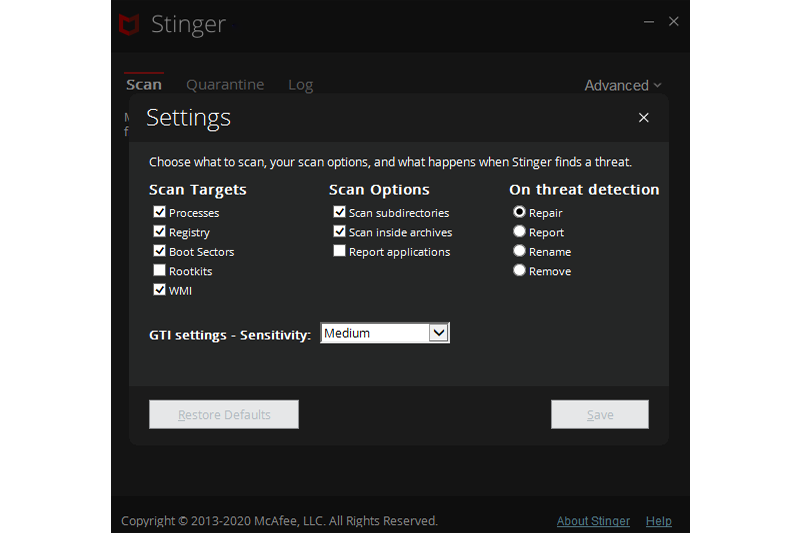Viewport: 800px width, 533px height.
Task: Minimize the Stinger window
Action: tap(647, 22)
